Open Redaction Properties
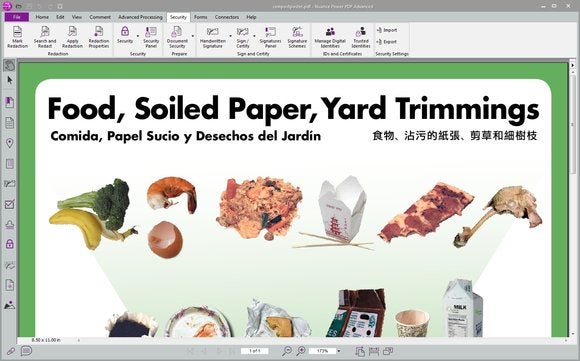This screenshot has width=580, height=361. [x=99, y=37]
